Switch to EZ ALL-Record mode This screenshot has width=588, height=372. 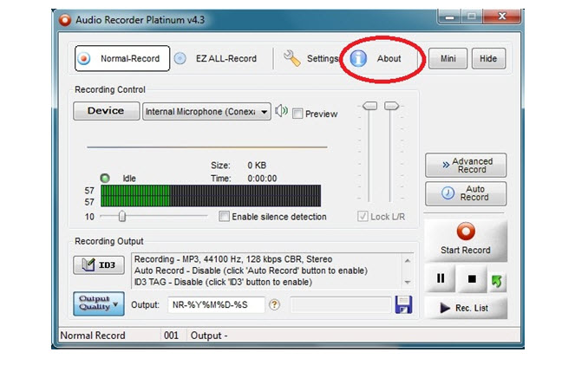(216, 58)
